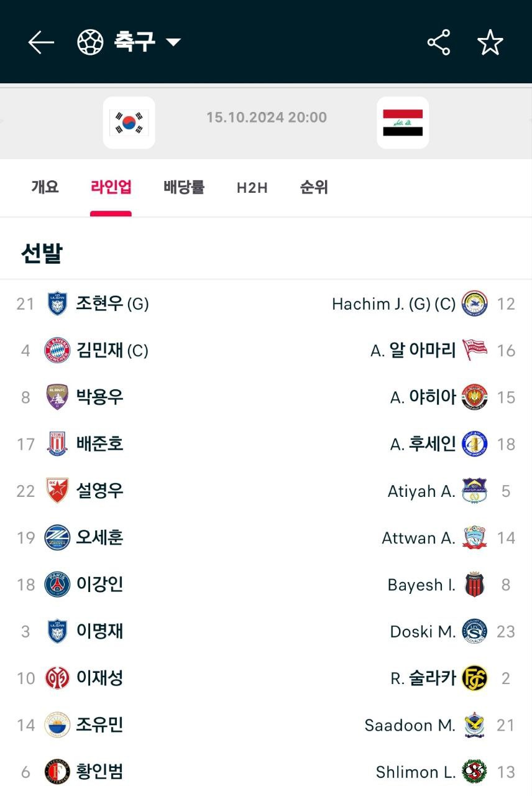The height and width of the screenshot is (796, 532).
Task: Open Iraq team flag
Action: coord(403,123)
